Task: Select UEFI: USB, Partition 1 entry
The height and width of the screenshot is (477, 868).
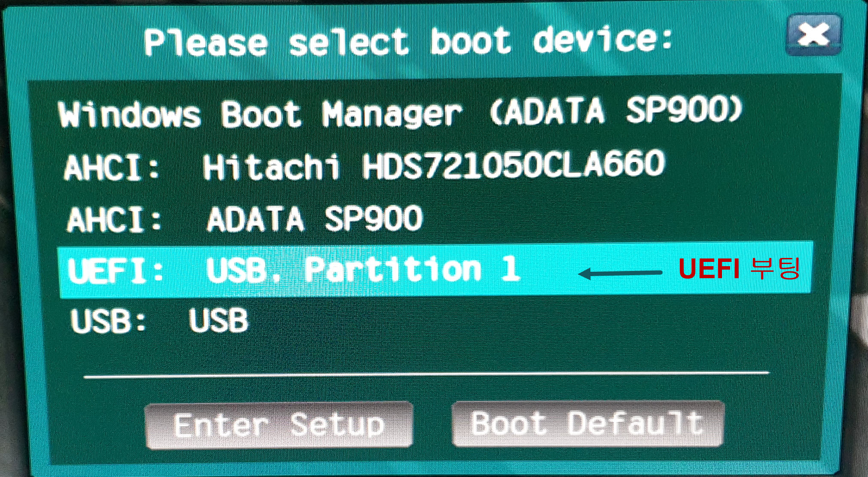Action: 434,270
